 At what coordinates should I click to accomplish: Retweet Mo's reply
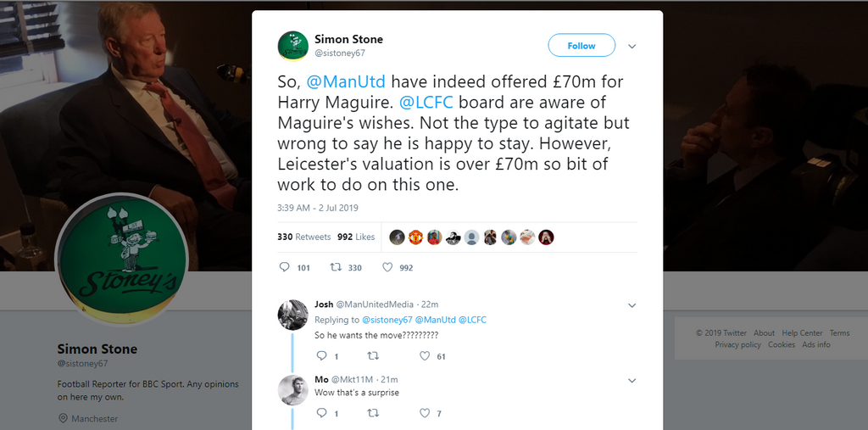point(372,413)
